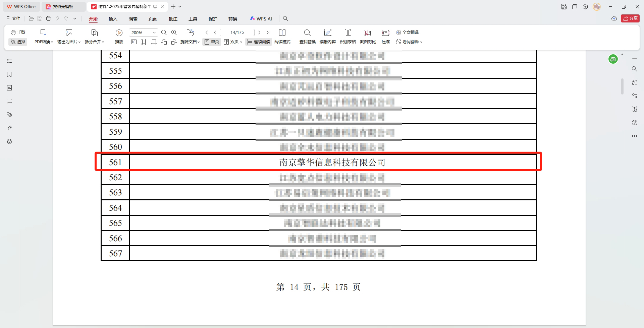
Task: Switch to two-page view (双页)
Action: click(x=232, y=42)
